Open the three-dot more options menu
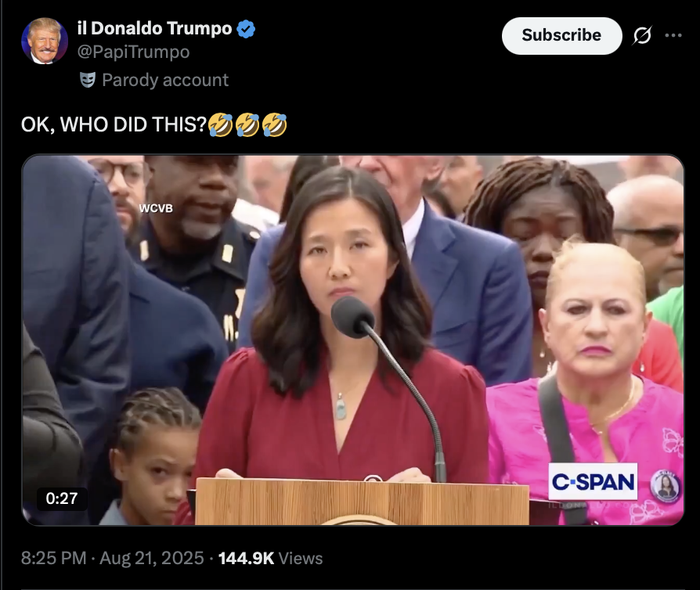This screenshot has width=700, height=590. 673,35
